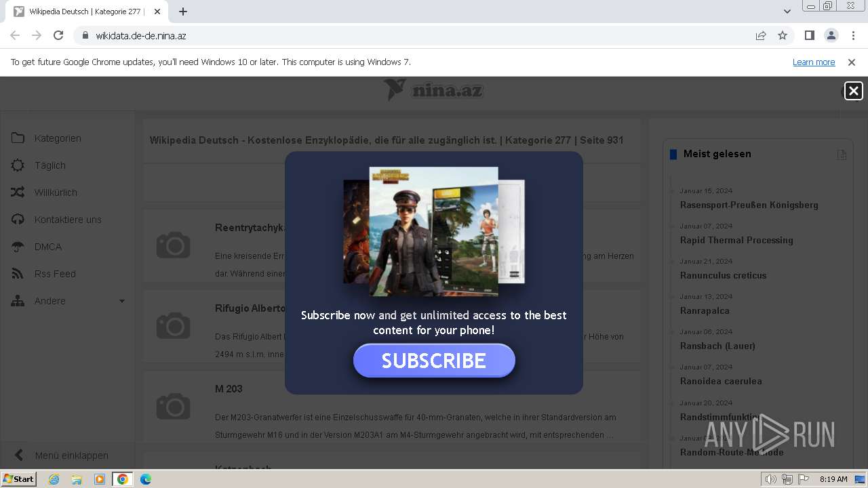Open the tab search dropdown
868x488 pixels.
point(787,12)
